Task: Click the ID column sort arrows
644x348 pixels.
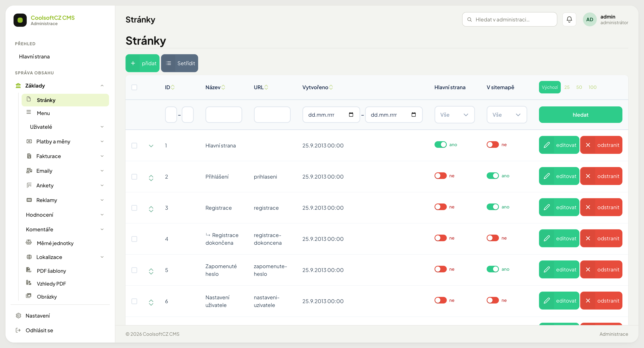Action: 173,87
